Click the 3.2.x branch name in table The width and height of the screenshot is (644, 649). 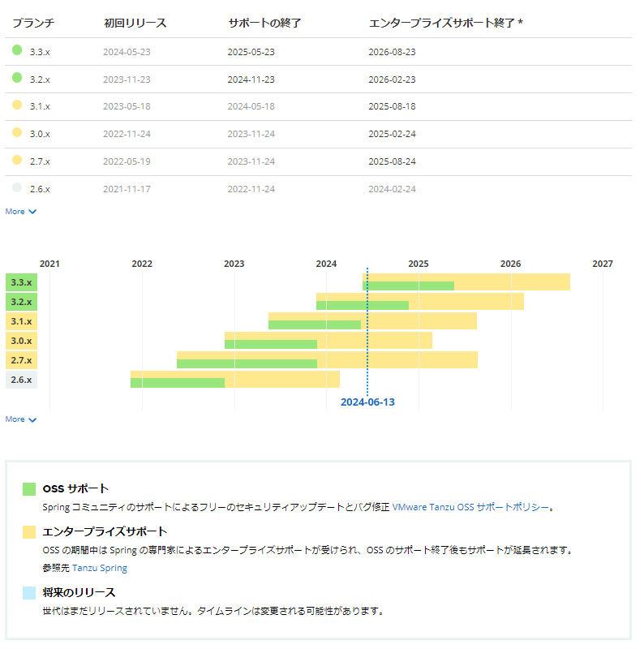click(40, 80)
